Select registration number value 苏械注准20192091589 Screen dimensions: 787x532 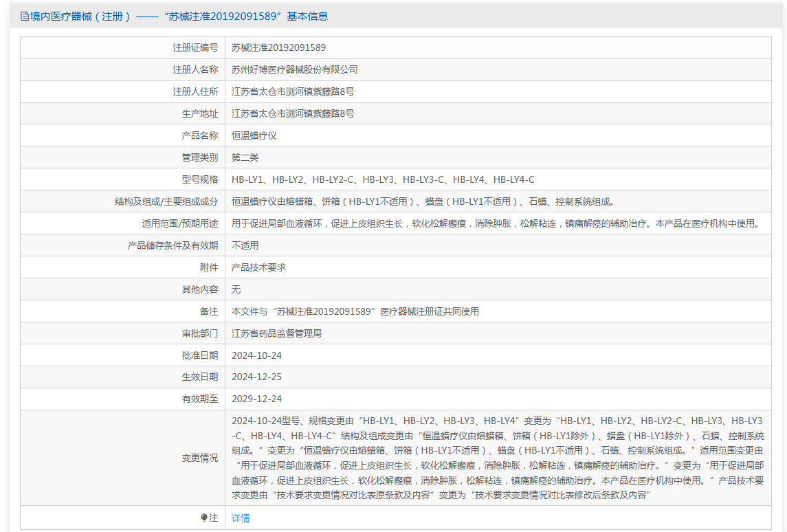pyautogui.click(x=278, y=47)
